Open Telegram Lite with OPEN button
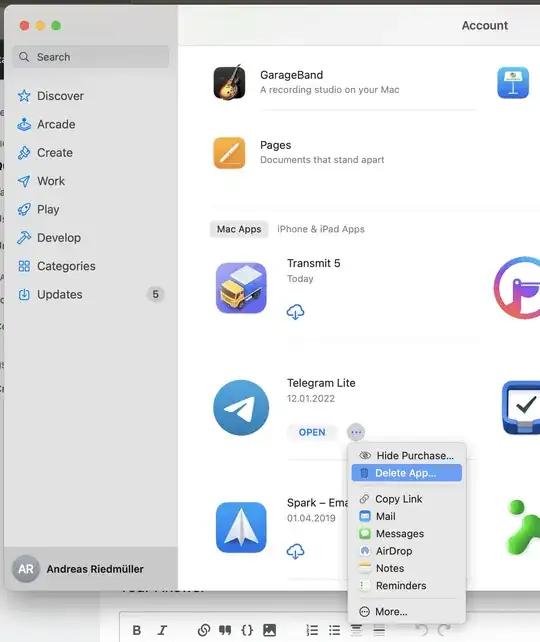540x642 pixels. (x=312, y=432)
